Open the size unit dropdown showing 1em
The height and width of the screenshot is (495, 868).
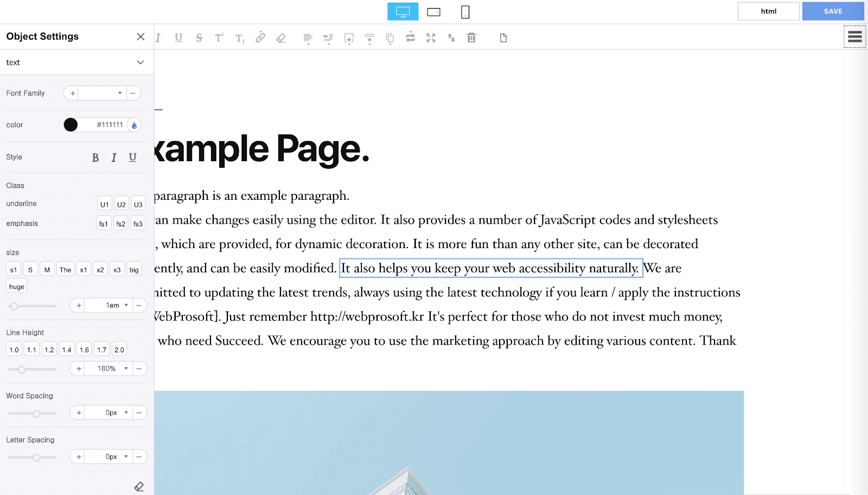(107, 305)
